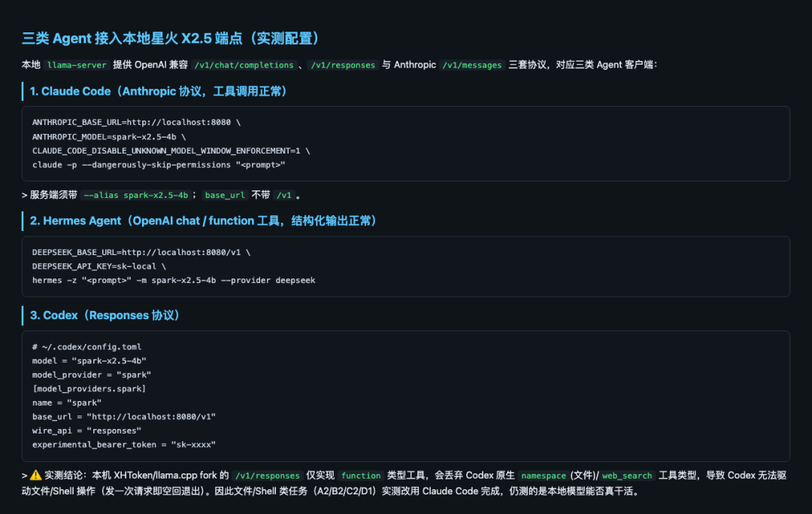Click the 'experimental_bearer_token' line
Image resolution: width=812 pixels, height=514 pixels.
[124, 445]
